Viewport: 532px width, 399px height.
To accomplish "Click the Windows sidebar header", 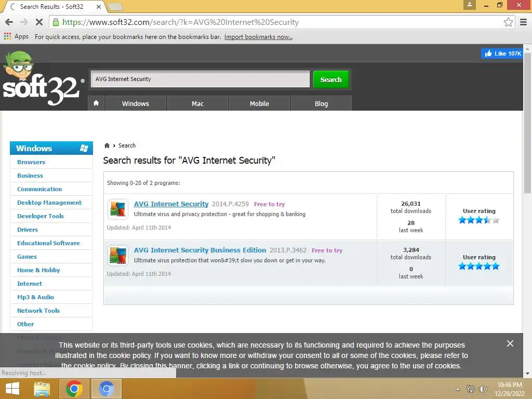I will pyautogui.click(x=51, y=148).
